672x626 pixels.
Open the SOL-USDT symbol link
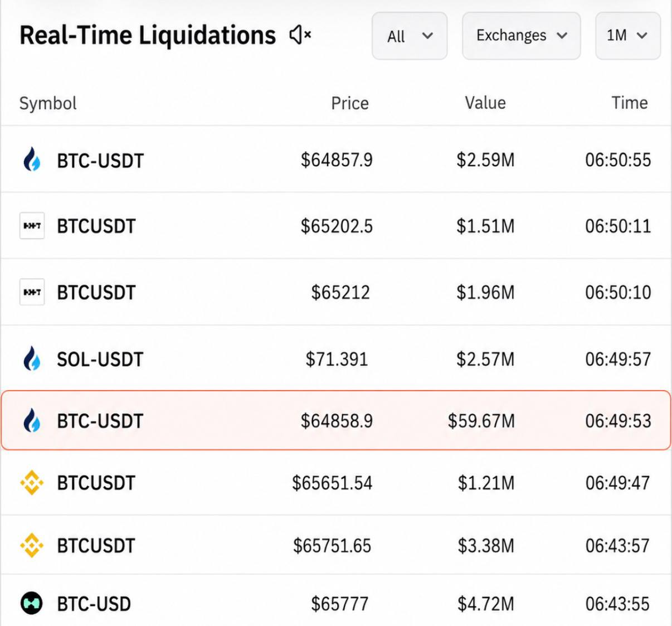tap(100, 360)
